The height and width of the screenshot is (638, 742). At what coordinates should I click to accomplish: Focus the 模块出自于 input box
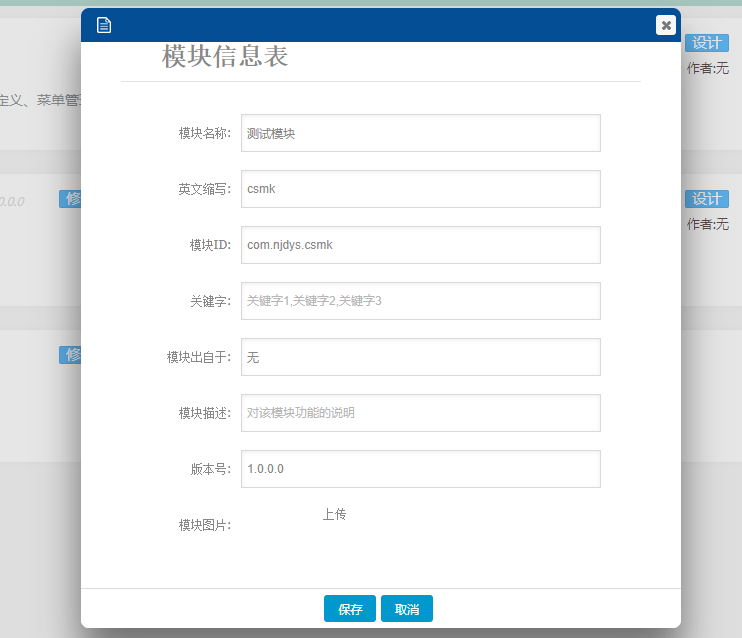(x=420, y=357)
